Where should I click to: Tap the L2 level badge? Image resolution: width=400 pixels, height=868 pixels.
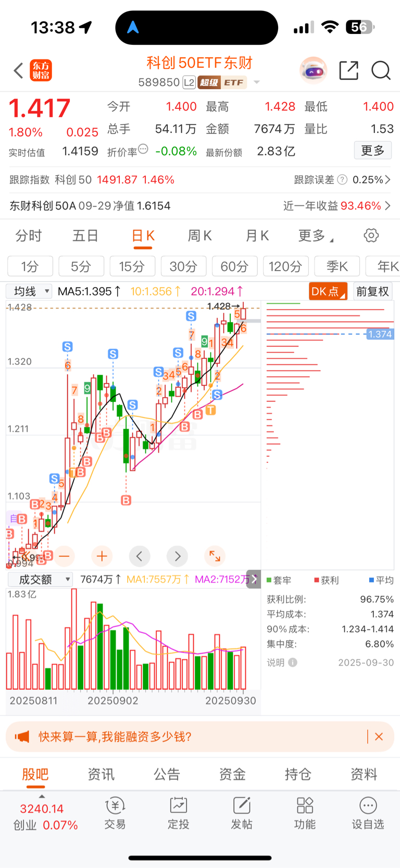[x=189, y=82]
